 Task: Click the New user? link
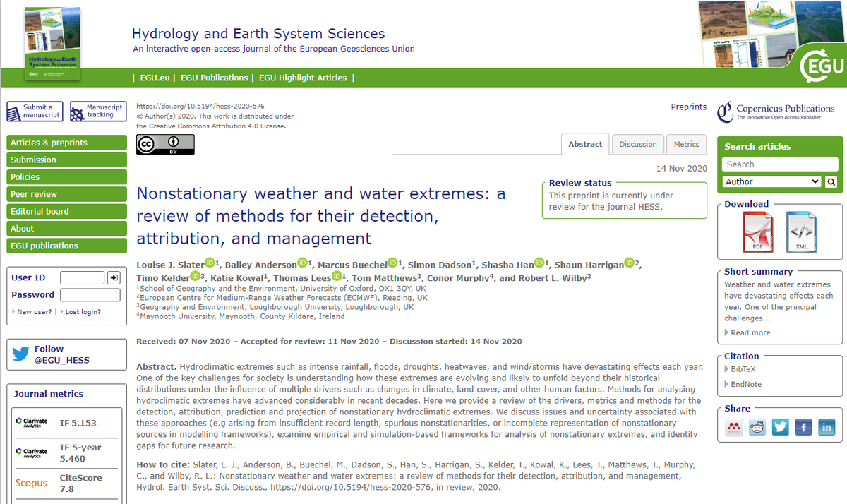coord(33,312)
